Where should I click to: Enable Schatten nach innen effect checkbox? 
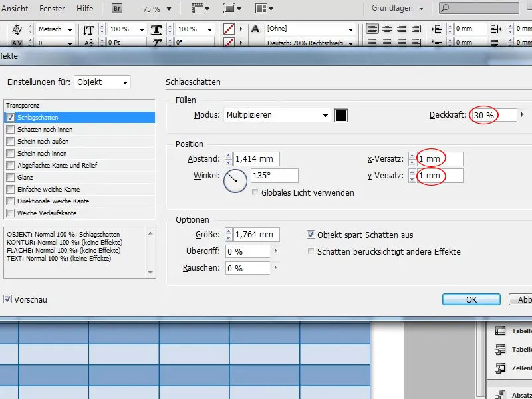point(10,129)
